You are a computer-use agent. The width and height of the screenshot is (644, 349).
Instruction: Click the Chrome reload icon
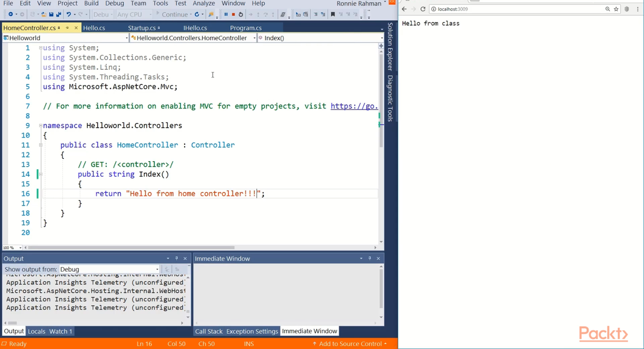(x=423, y=9)
